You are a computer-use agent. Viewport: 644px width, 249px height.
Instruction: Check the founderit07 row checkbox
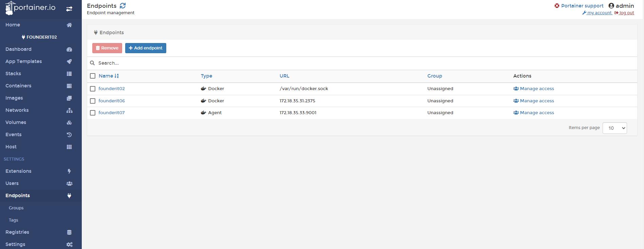tap(93, 113)
